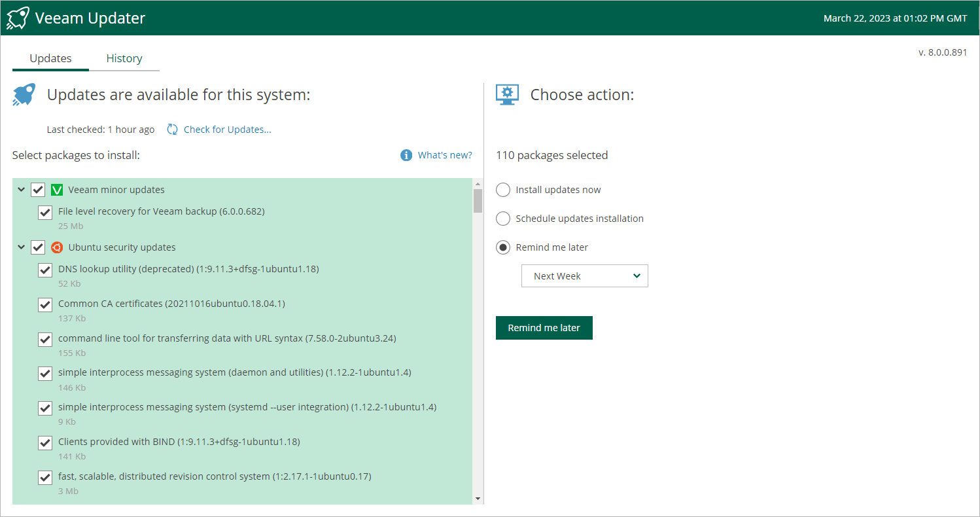Select the Schedule updates installation option
Viewport: 980px width, 517px height.
[503, 219]
